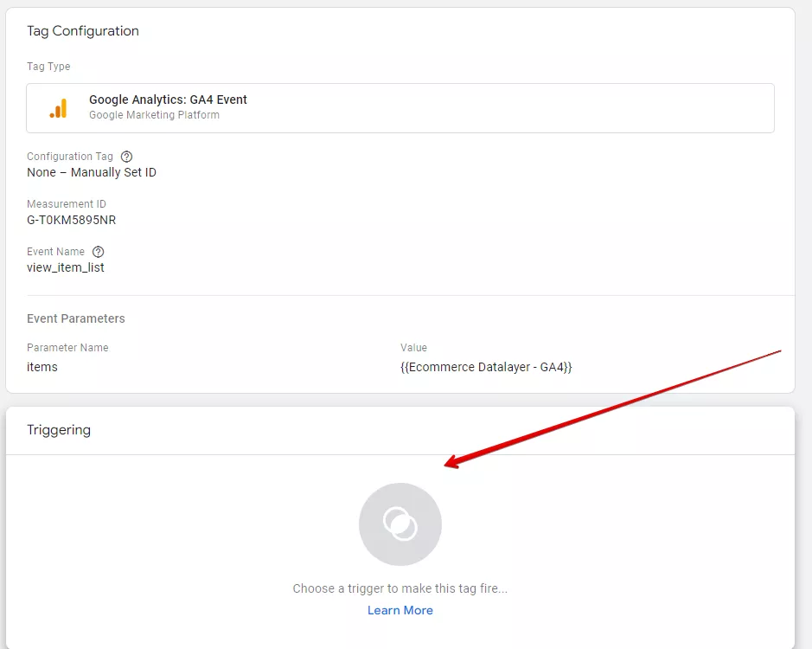Viewport: 812px width, 649px height.
Task: Click the items parameter name
Action: coord(42,367)
